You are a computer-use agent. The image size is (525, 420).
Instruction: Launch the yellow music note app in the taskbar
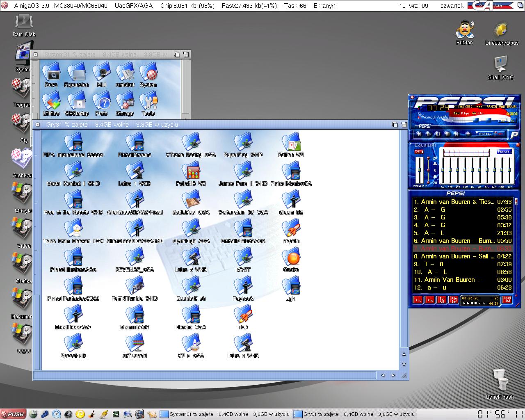[80, 414]
